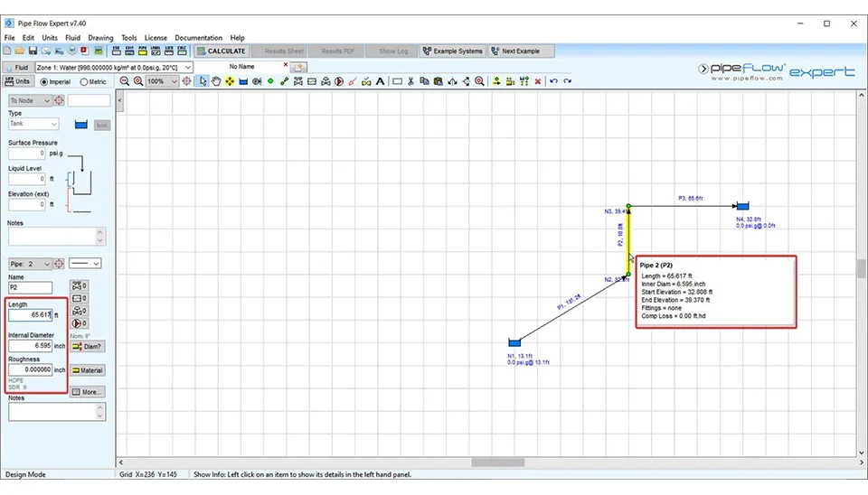
Task: Click the cut scissors icon
Action: 410,81
